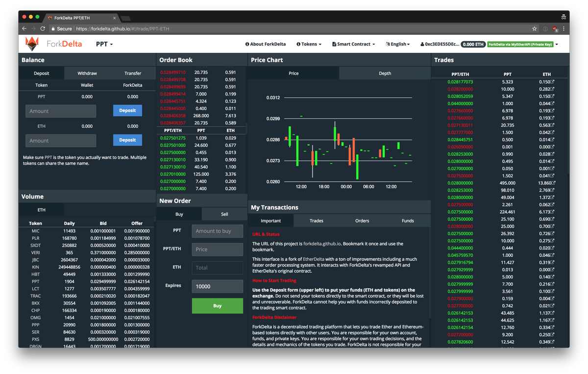Open transaction link for the 98.010 PPT trade
The image size is (588, 374).
[553, 190]
